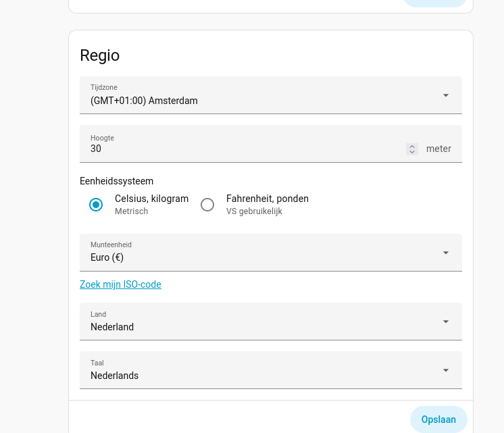Choose the Metrisch unit system label

[x=131, y=211]
